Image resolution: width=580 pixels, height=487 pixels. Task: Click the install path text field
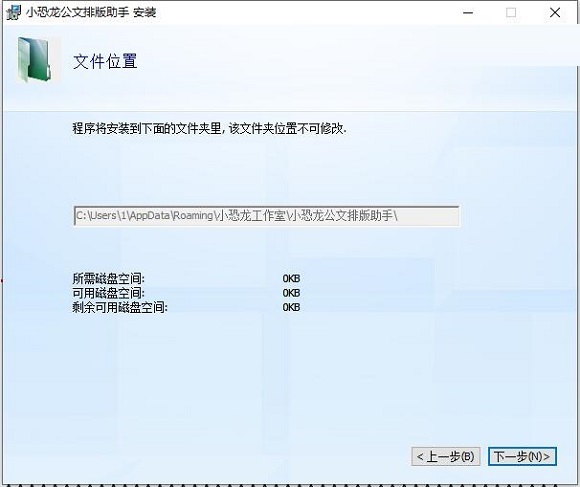(266, 216)
